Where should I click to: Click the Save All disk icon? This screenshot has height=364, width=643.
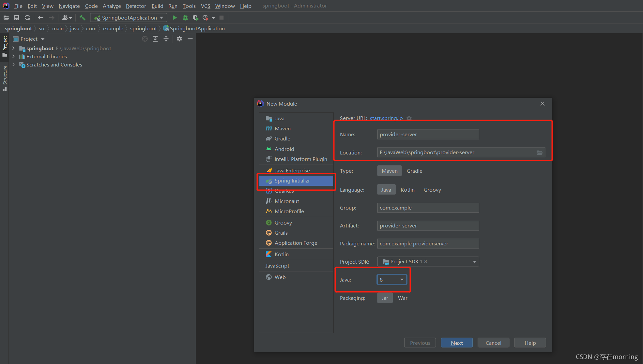17,18
